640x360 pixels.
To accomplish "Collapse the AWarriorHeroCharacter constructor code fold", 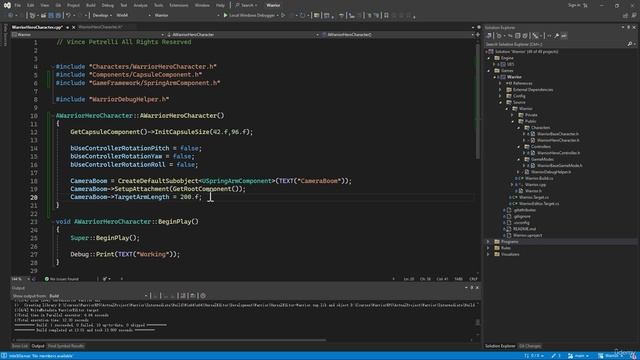I will point(53,116).
